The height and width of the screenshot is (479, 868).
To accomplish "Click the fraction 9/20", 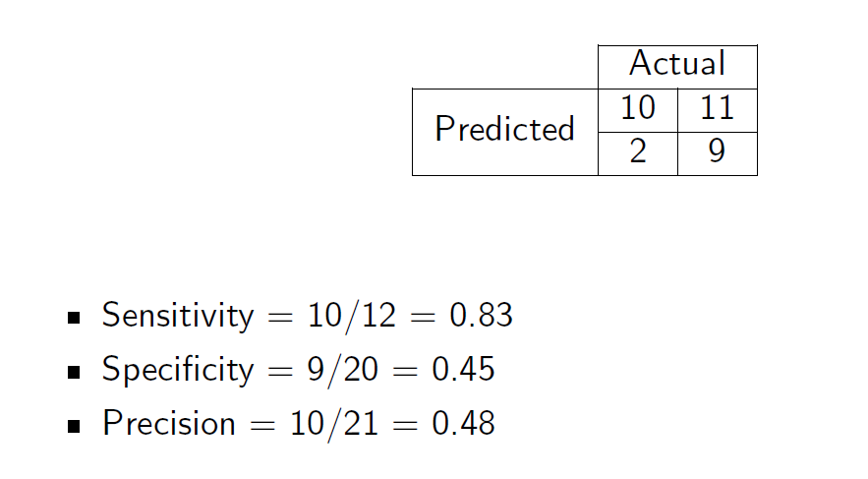I will tap(343, 371).
